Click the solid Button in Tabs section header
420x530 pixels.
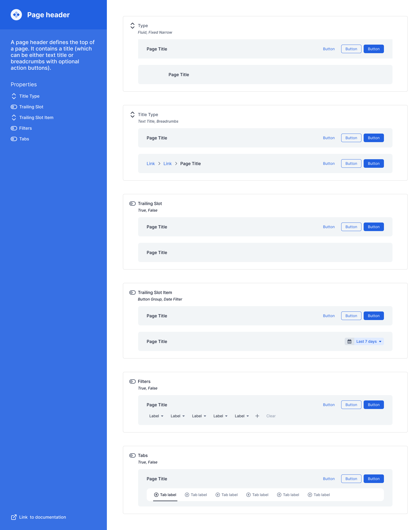pos(374,479)
